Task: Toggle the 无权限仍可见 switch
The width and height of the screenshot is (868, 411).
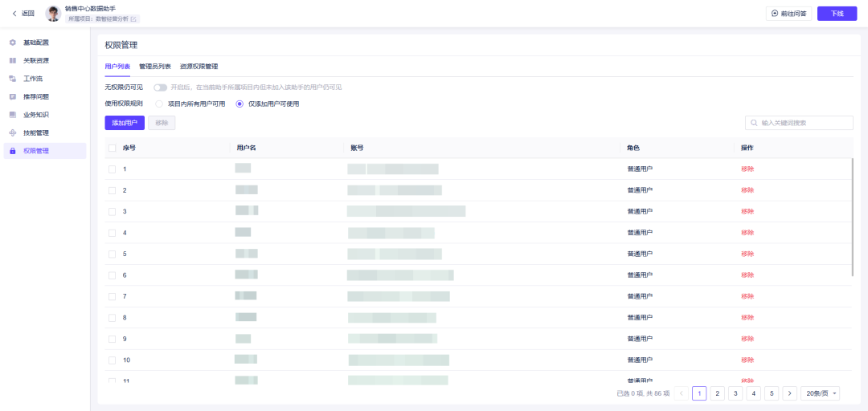Action: click(x=161, y=87)
